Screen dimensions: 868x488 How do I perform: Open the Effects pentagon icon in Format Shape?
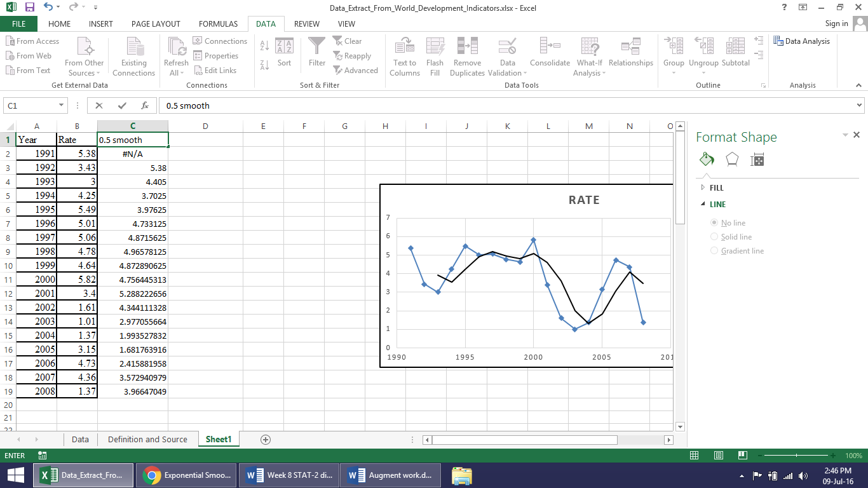[732, 160]
